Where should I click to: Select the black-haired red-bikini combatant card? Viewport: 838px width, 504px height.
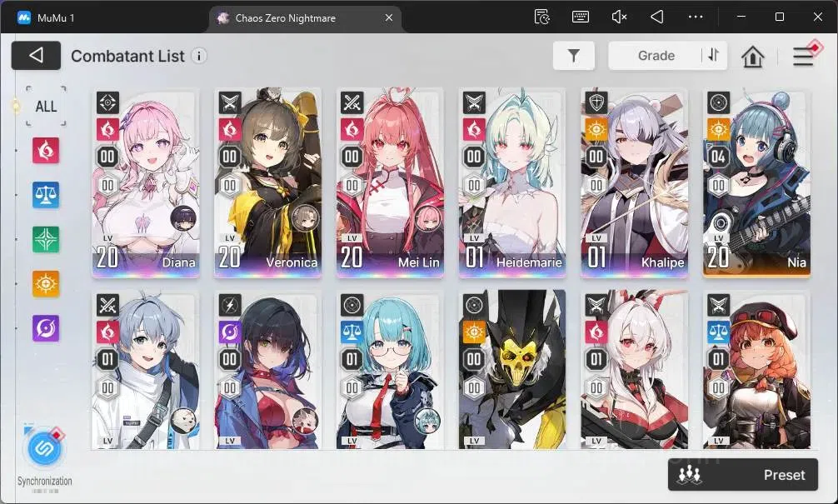[267, 370]
